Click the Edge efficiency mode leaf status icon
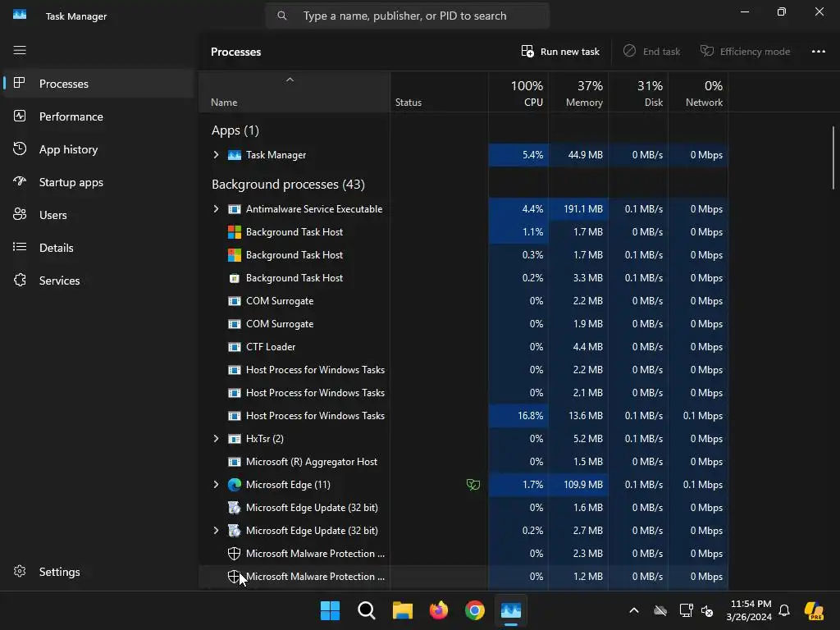840x630 pixels. click(473, 485)
